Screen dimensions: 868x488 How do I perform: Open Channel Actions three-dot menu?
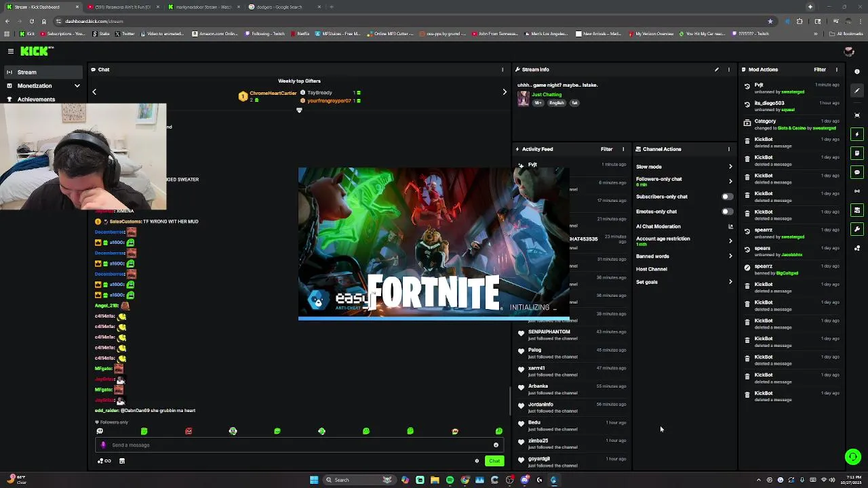[x=729, y=149]
